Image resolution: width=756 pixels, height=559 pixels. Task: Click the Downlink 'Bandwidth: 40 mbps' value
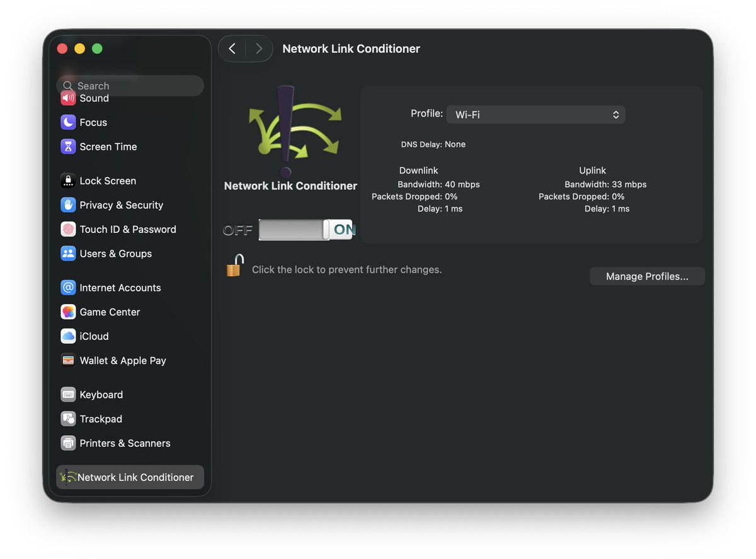(438, 184)
